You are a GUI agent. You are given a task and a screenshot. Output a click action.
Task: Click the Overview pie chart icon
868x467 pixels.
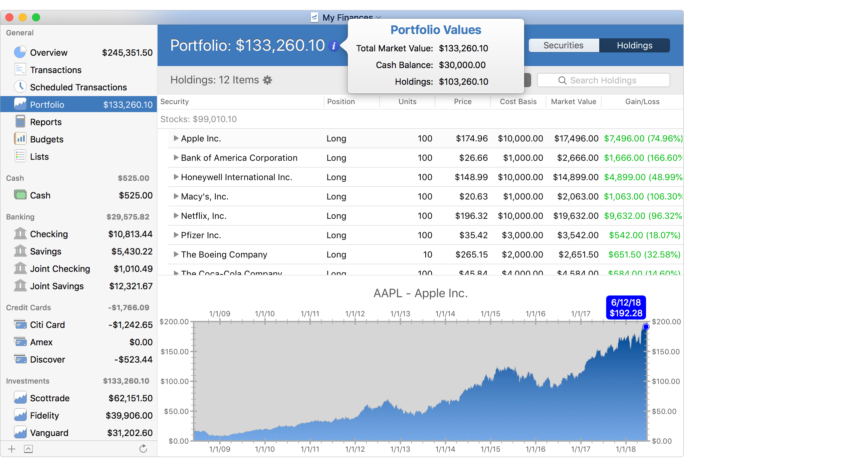click(20, 52)
